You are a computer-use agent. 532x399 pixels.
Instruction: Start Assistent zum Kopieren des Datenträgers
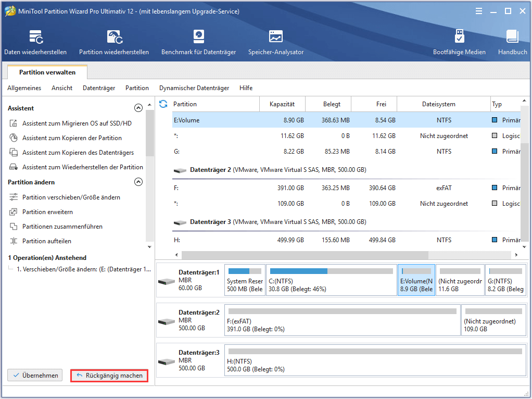pos(78,153)
